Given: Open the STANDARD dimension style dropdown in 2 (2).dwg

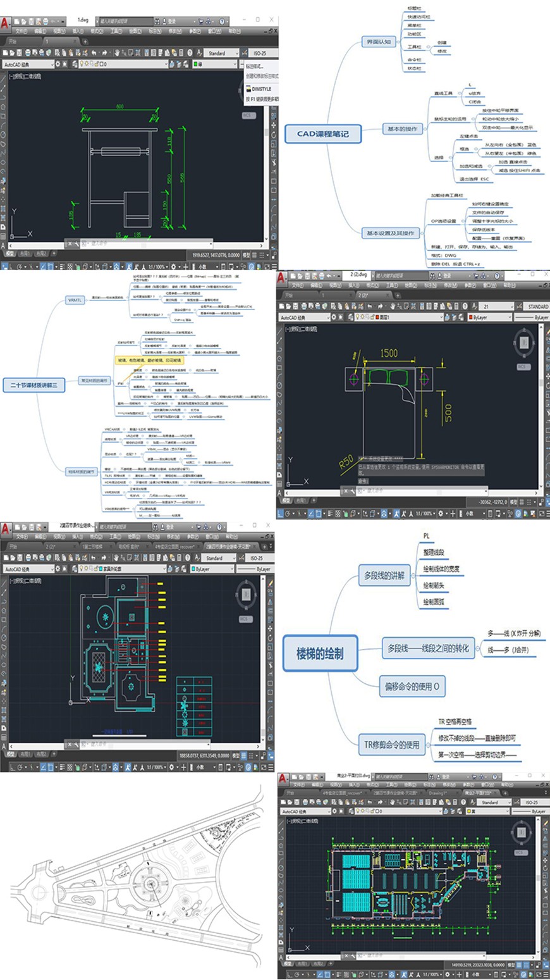Looking at the screenshot, I should click(536, 306).
